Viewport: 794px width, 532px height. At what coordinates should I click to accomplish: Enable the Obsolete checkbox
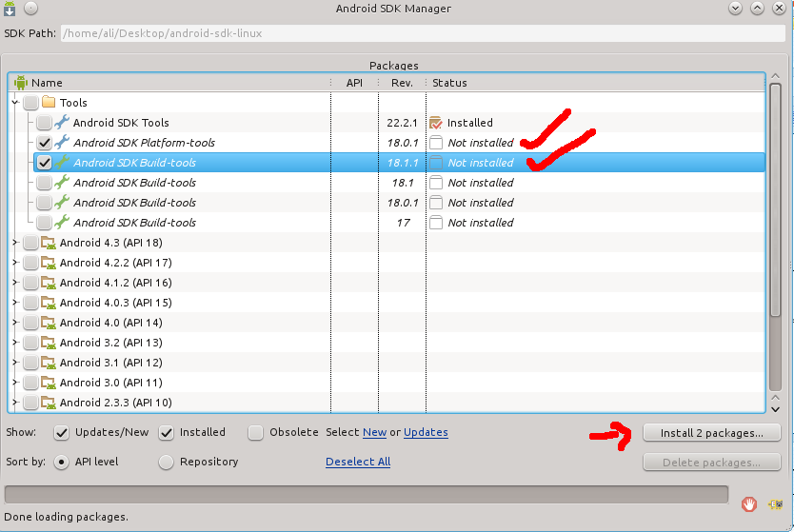pyautogui.click(x=256, y=433)
